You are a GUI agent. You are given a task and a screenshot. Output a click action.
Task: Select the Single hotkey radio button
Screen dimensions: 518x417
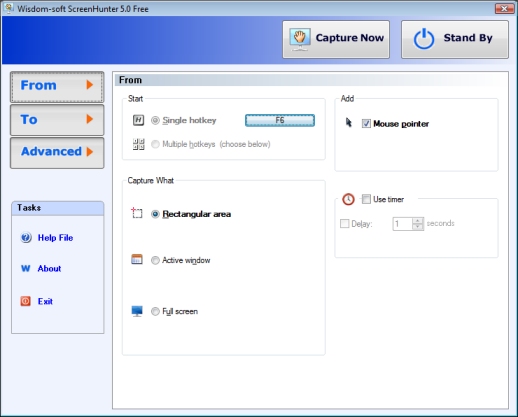pyautogui.click(x=155, y=120)
